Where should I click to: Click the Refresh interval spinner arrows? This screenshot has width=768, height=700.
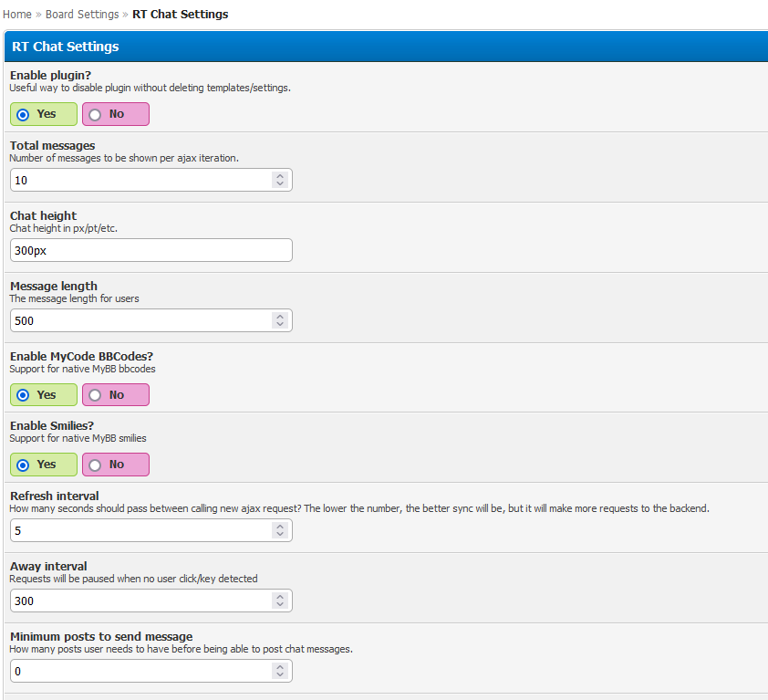pos(280,530)
